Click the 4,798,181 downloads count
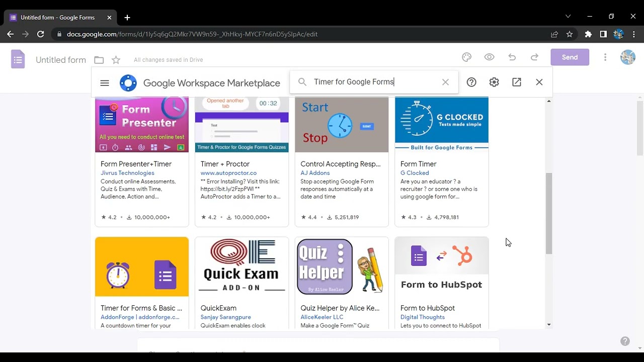This screenshot has width=644, height=362. tap(443, 217)
